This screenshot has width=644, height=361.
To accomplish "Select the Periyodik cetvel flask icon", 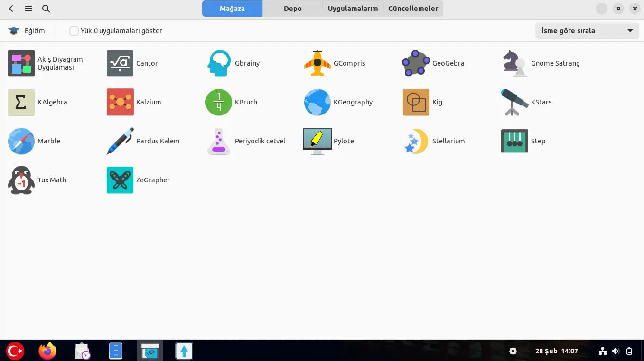I will point(219,141).
